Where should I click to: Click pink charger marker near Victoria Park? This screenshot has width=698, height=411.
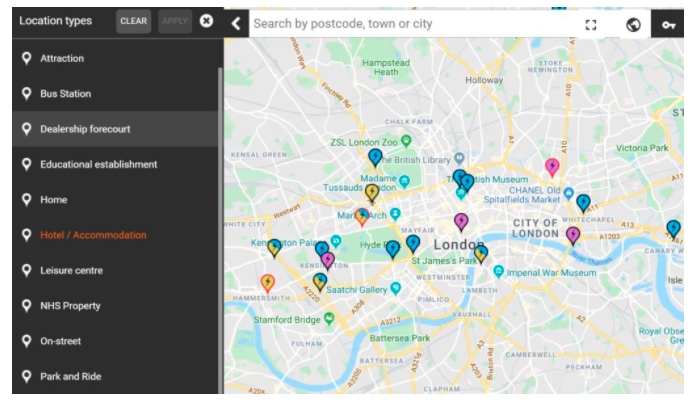551,166
